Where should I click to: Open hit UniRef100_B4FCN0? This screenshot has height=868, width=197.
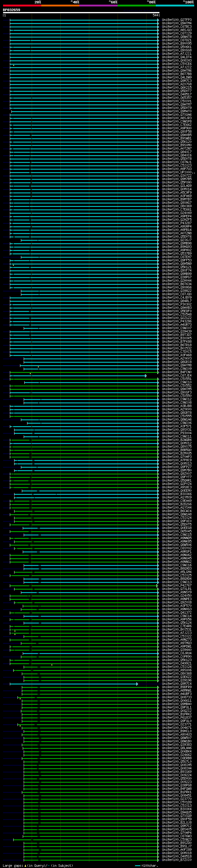point(177,372)
